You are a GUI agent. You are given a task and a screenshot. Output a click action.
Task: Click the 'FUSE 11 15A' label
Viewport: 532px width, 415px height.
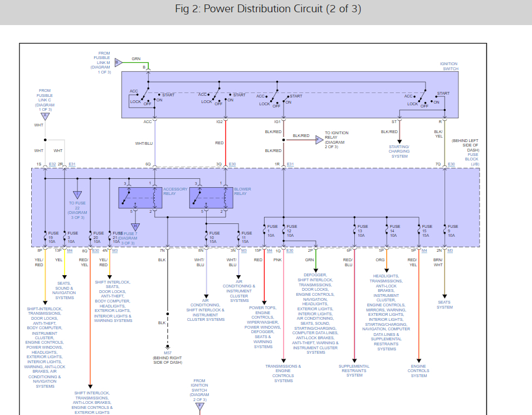tap(247, 237)
